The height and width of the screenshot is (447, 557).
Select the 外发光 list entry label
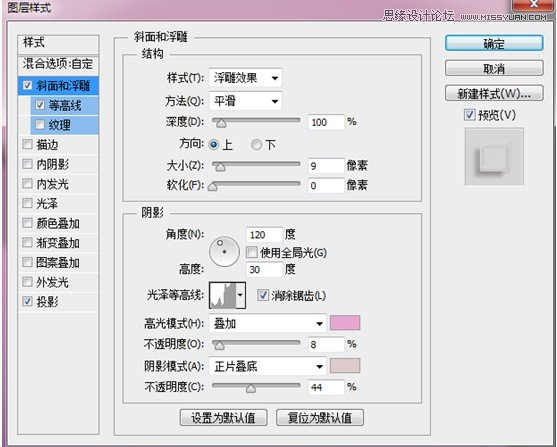[53, 282]
